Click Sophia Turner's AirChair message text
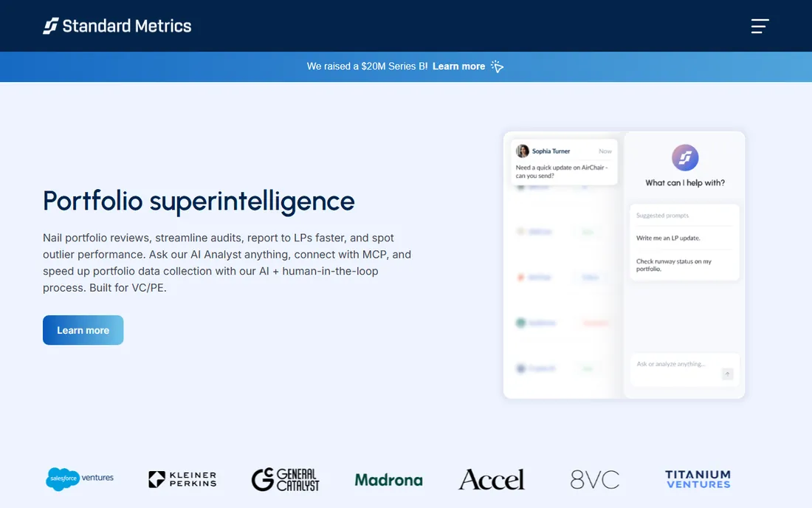 (561, 171)
